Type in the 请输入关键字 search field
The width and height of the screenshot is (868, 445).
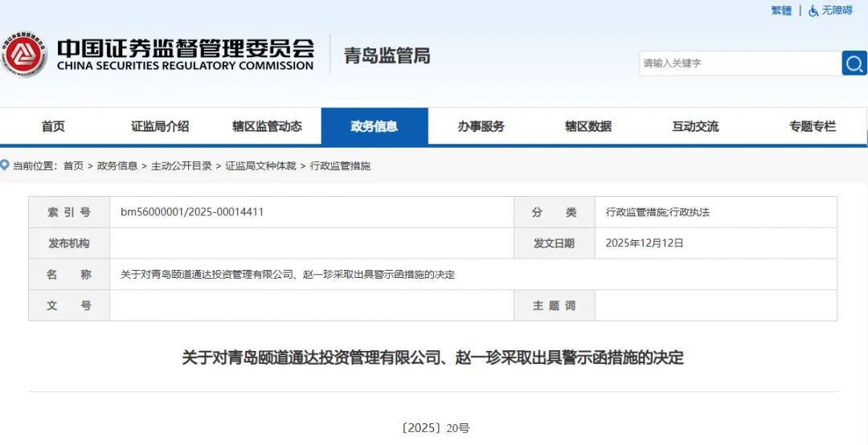(739, 63)
